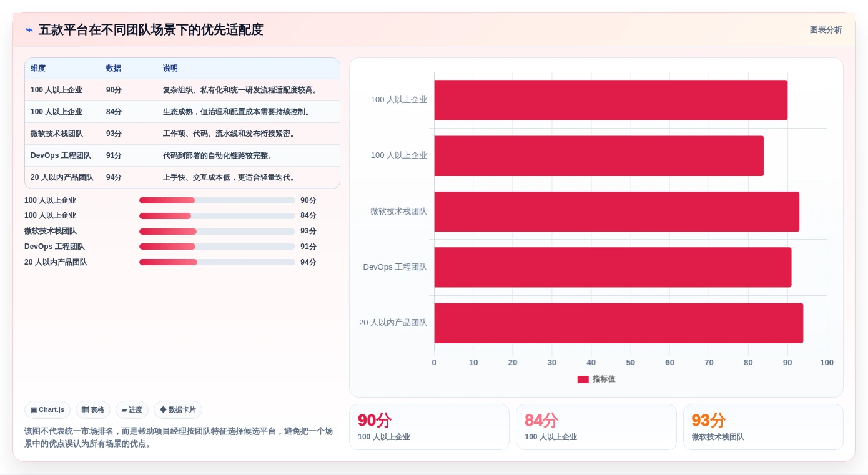The image size is (868, 475).
Task: Click 20 人以内产品团队 in the table's first column
Action: 62,178
